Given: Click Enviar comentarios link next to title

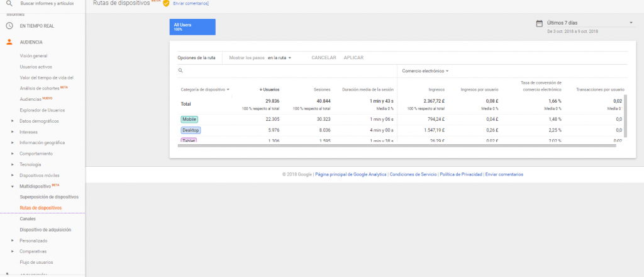Looking at the screenshot, I should tap(191, 3).
